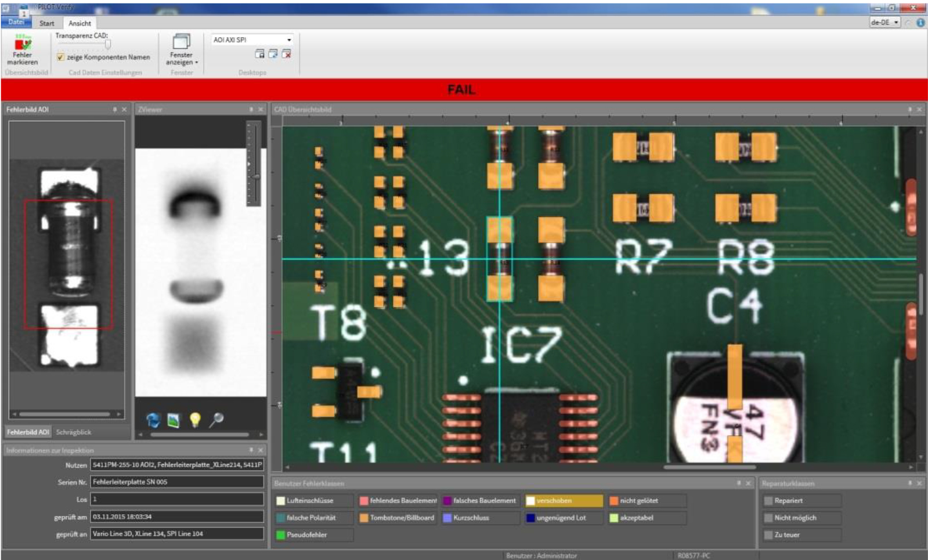Click the Transparenz CAD slider handle
Viewport: 928px width, 560px height.
108,44
